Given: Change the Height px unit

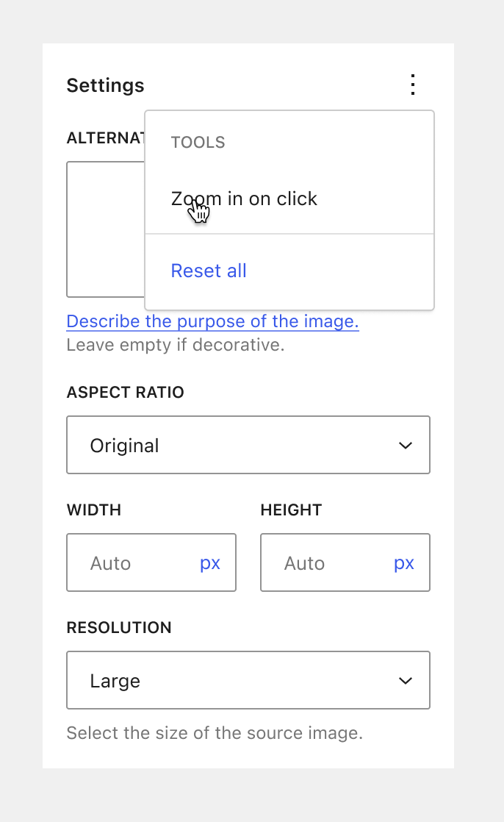Looking at the screenshot, I should click(x=404, y=563).
